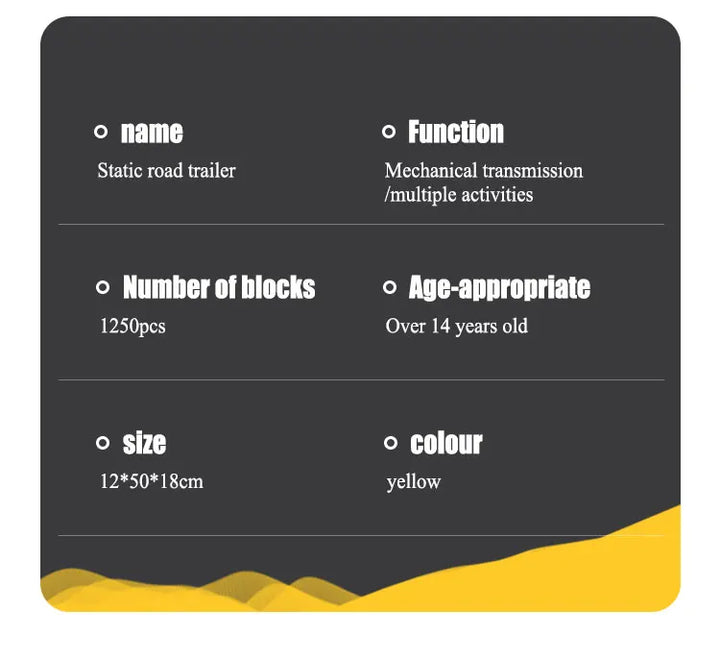Click the "colour" heading
The image size is (720, 659).
point(446,443)
